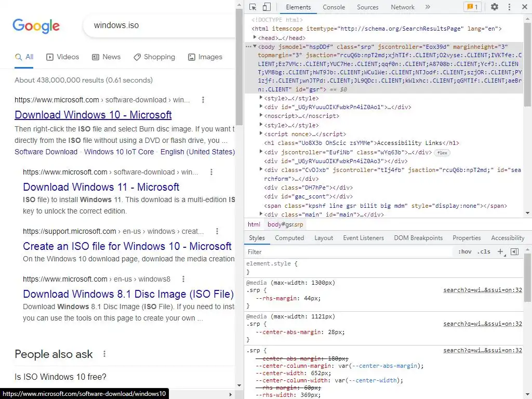Open the Windows 10 IoT Core sitelink

(119, 152)
